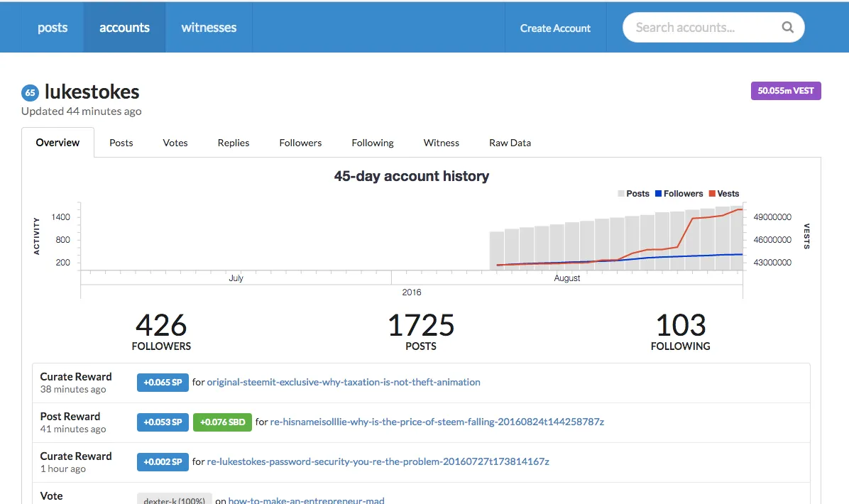Open the why-is-the-price-of-steem-falling link

click(437, 422)
